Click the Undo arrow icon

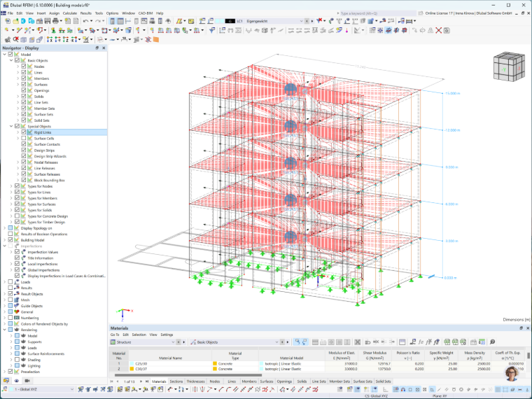coord(85,21)
